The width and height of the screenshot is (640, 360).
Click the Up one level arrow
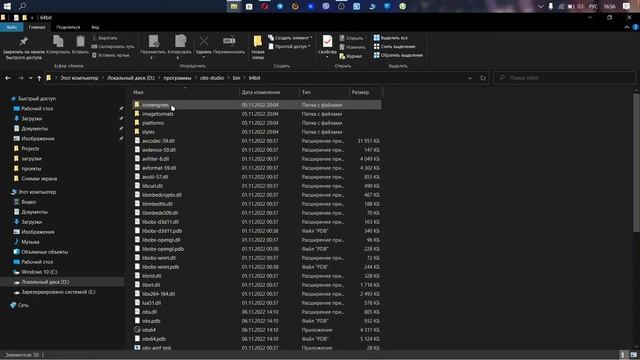tap(39, 78)
